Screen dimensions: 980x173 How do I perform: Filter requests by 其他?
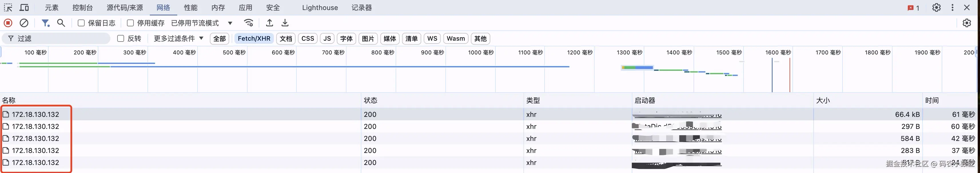pyautogui.click(x=481, y=38)
